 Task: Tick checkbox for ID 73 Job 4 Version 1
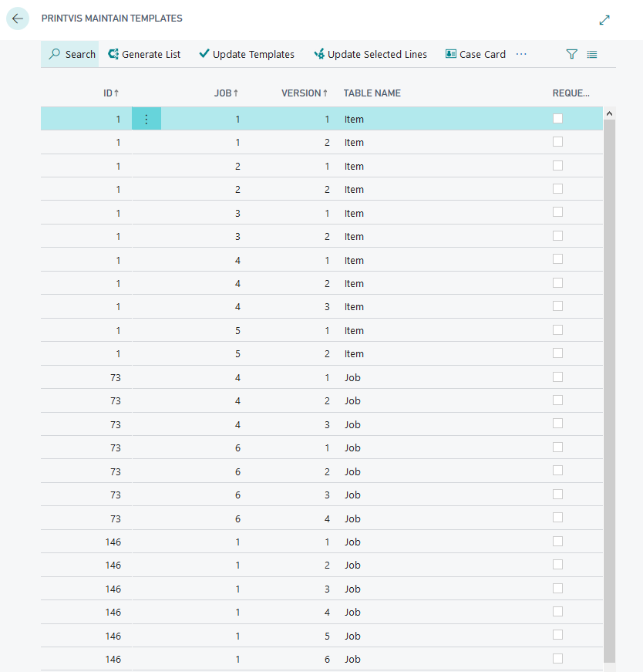(x=557, y=377)
